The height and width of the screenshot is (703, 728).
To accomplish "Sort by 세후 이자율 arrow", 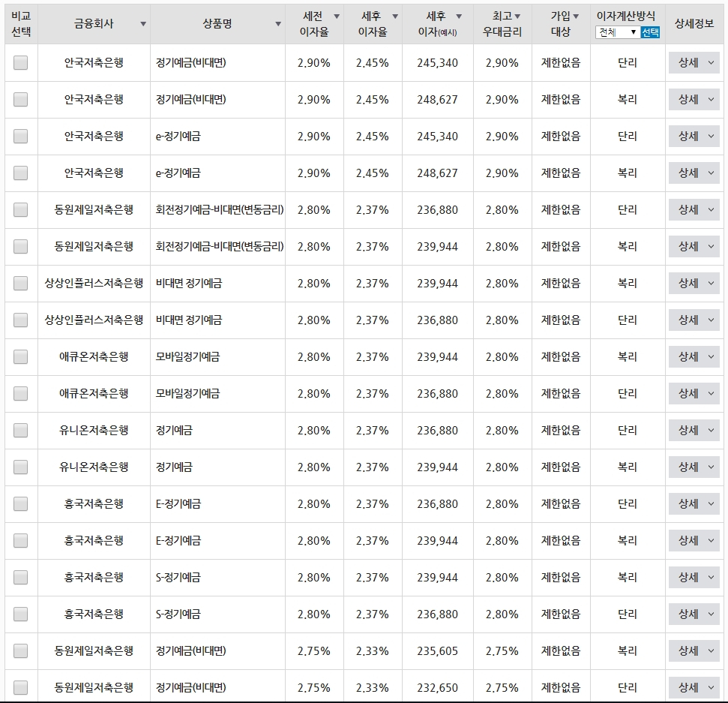I will click(395, 17).
